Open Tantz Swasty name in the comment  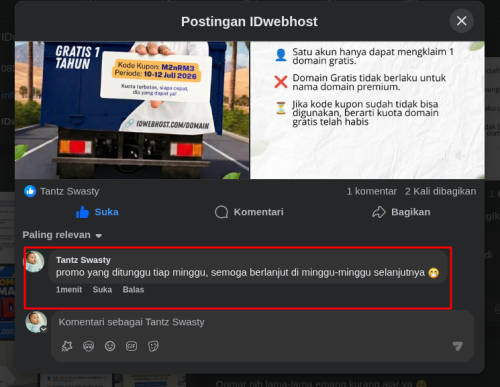point(83,260)
